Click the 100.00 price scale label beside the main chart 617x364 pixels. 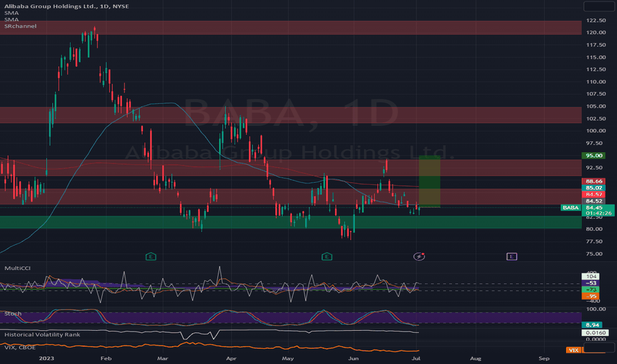coord(596,130)
